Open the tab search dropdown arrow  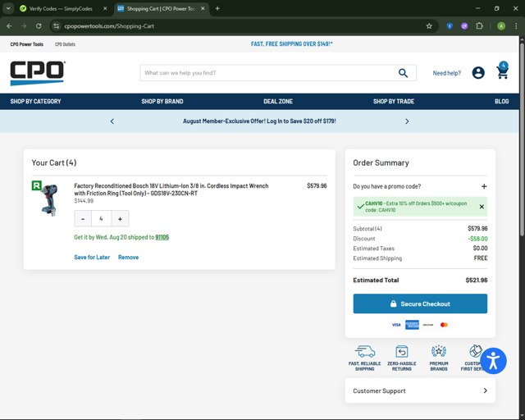click(x=8, y=9)
